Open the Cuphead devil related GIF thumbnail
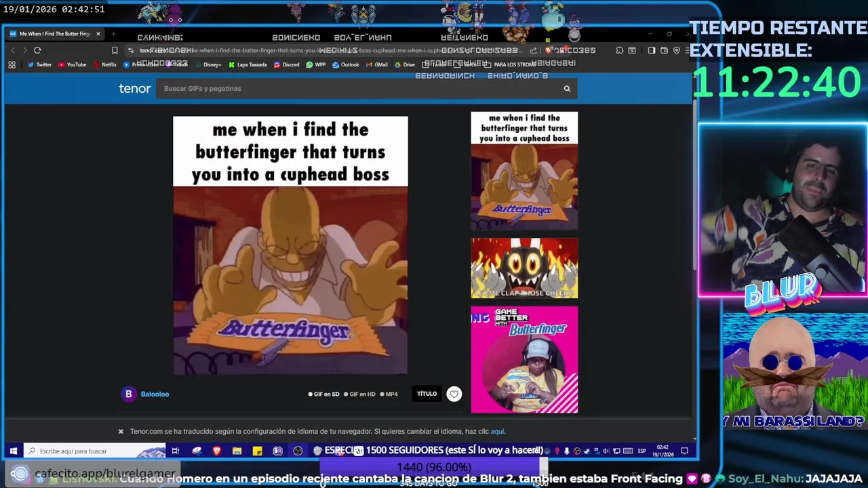Image resolution: width=868 pixels, height=488 pixels. (524, 268)
